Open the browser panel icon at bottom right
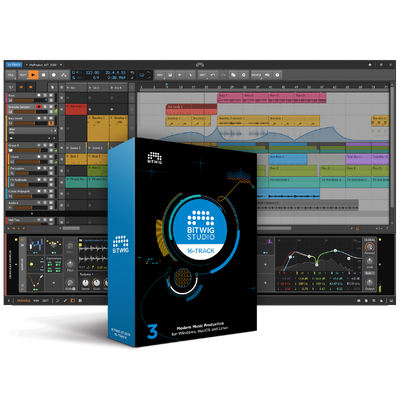The height and width of the screenshot is (400, 400). (359, 301)
